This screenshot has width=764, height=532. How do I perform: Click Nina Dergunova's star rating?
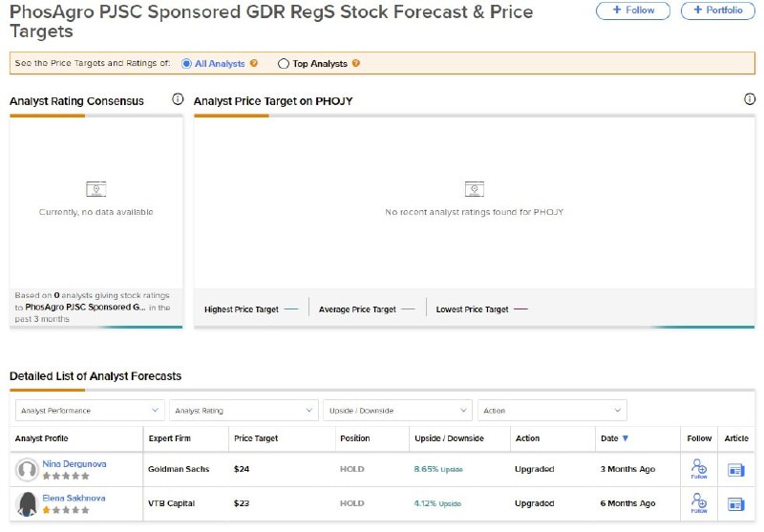[66, 476]
